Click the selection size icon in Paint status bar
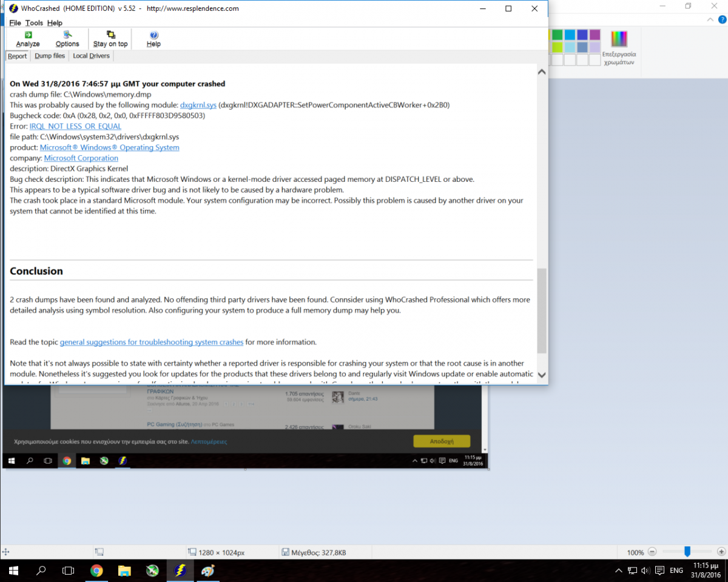The width and height of the screenshot is (728, 582). tap(99, 552)
